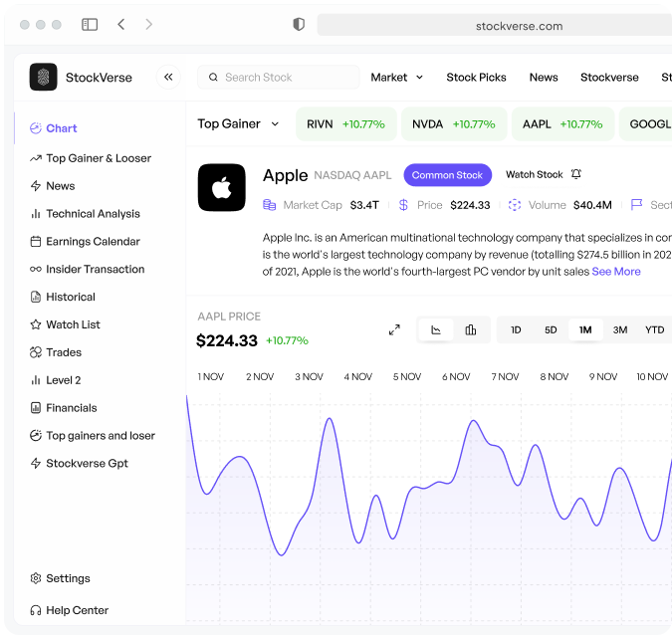The width and height of the screenshot is (672, 639).
Task: Select the NVDA ticker chip
Action: pos(454,123)
